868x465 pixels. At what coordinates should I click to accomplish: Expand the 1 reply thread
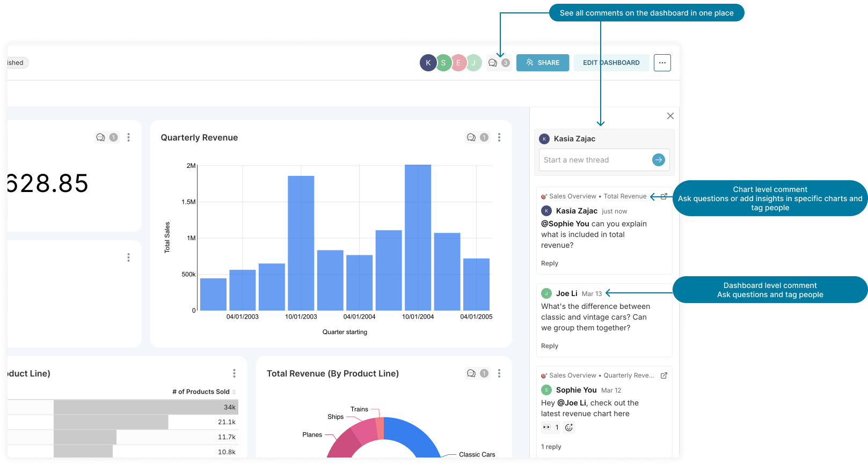(x=551, y=447)
